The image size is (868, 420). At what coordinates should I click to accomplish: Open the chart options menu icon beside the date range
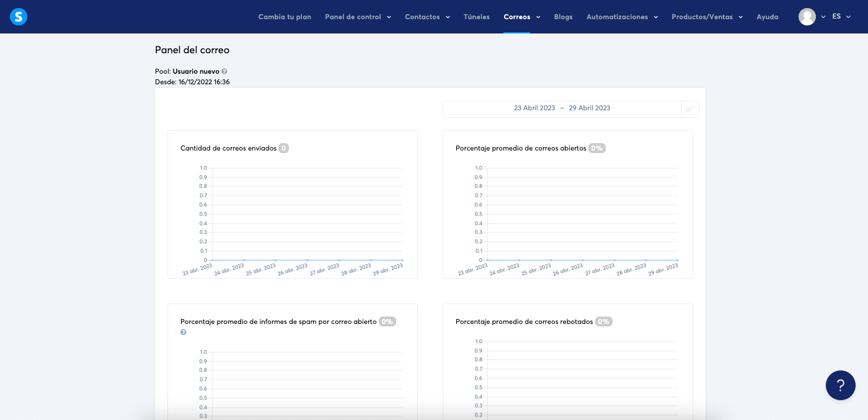coord(690,108)
